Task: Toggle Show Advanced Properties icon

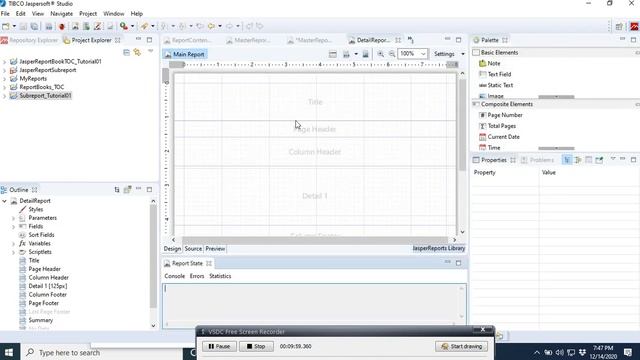Action: click(x=578, y=160)
